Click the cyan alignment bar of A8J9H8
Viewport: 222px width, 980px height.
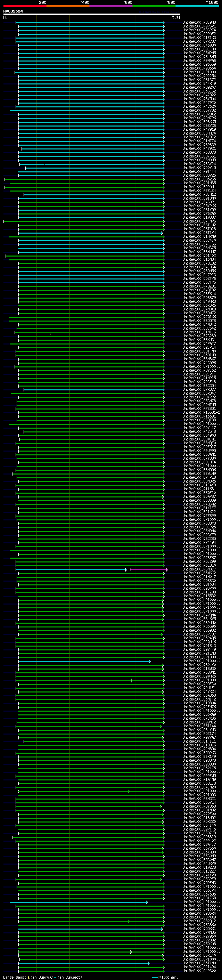(x=90, y=23)
